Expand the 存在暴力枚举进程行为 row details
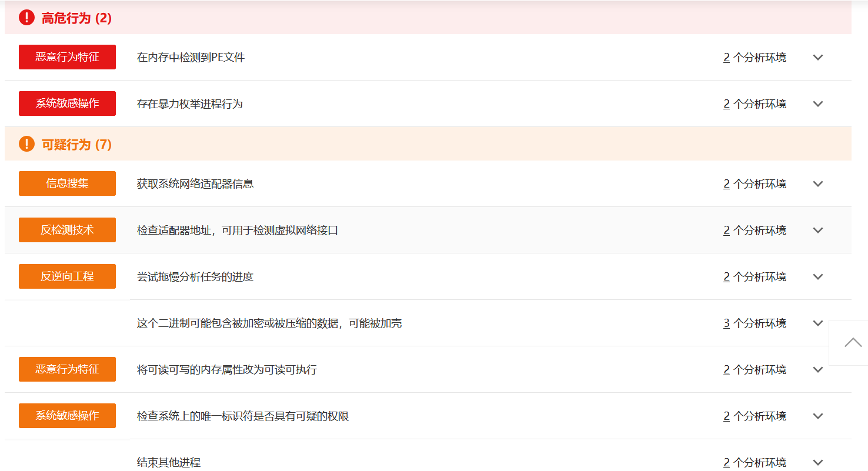 coord(817,104)
